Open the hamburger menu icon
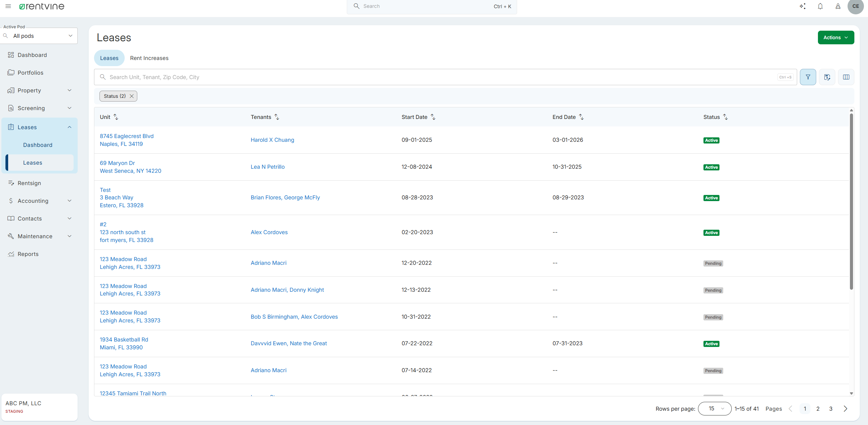Screen dimensions: 868x425 click(x=8, y=6)
